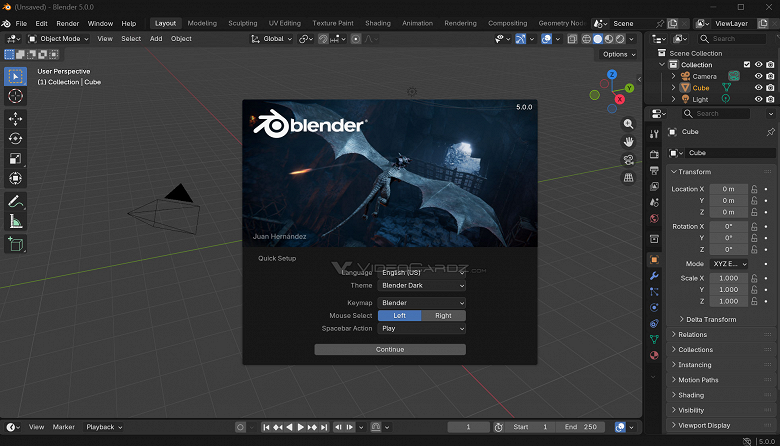Choose Right for Mouse Select
The width and height of the screenshot is (780, 446).
[x=443, y=315]
